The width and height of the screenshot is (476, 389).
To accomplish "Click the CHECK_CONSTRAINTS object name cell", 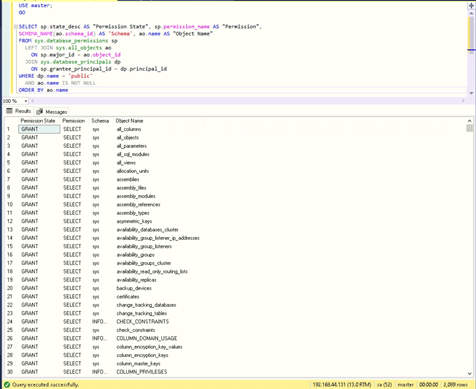I will click(x=142, y=321).
